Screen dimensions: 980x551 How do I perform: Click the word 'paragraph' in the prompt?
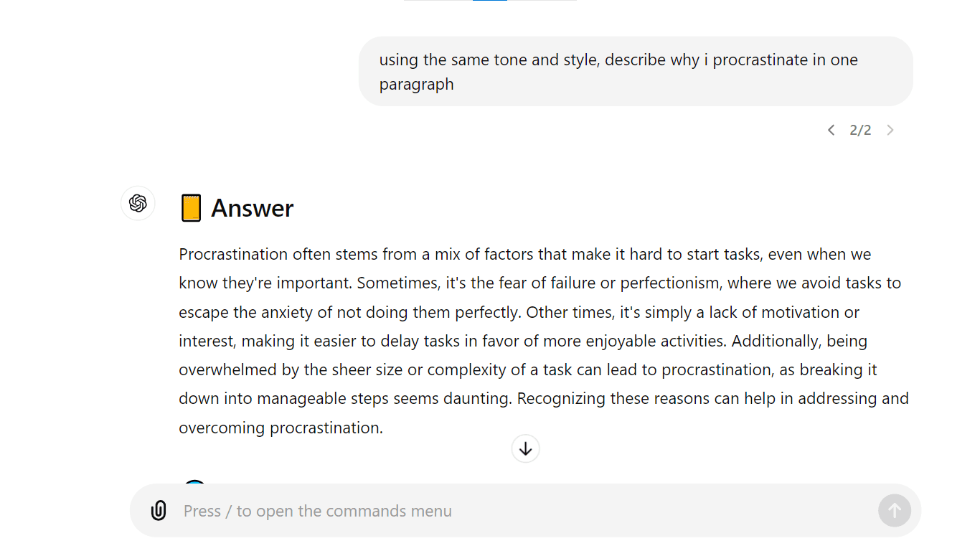coord(416,84)
